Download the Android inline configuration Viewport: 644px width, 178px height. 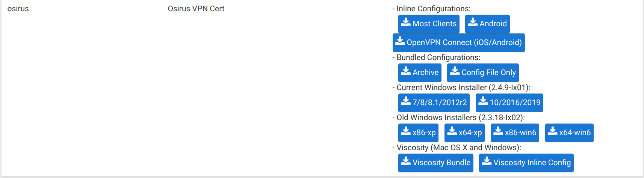[487, 24]
